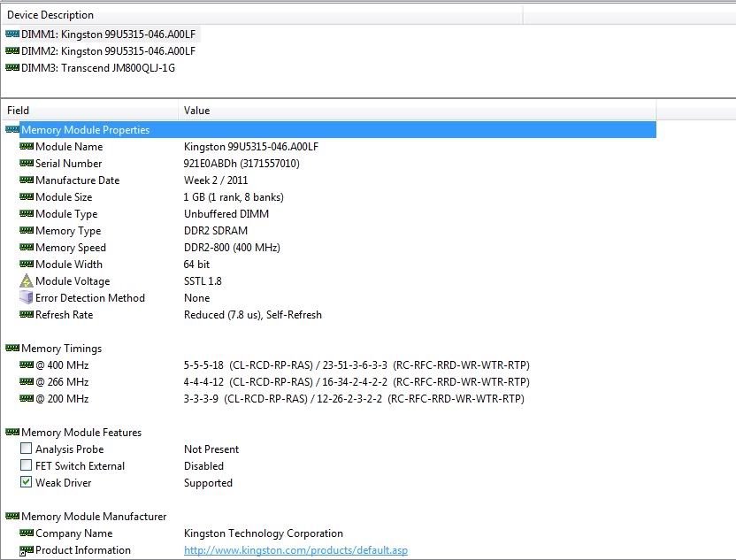Click the Product Information link icon
This screenshot has width=736, height=560.
coord(27,550)
